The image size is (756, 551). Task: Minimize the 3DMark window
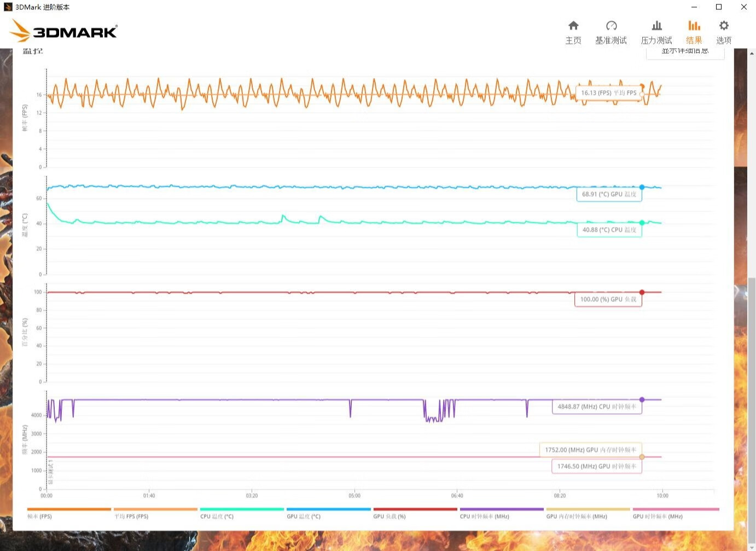click(x=694, y=7)
